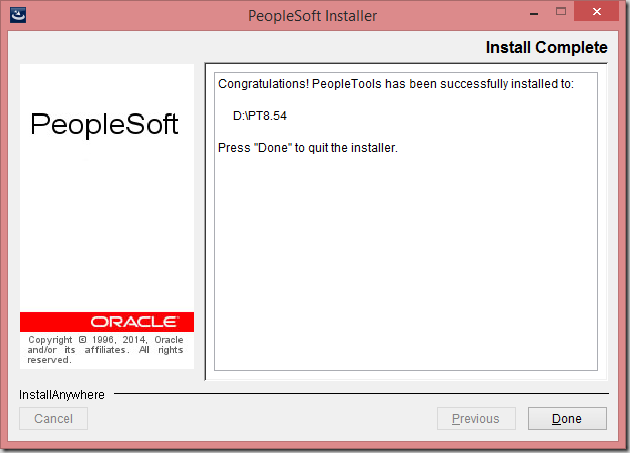Close the PeopleSoft Installer window
630x453 pixels.
click(597, 12)
